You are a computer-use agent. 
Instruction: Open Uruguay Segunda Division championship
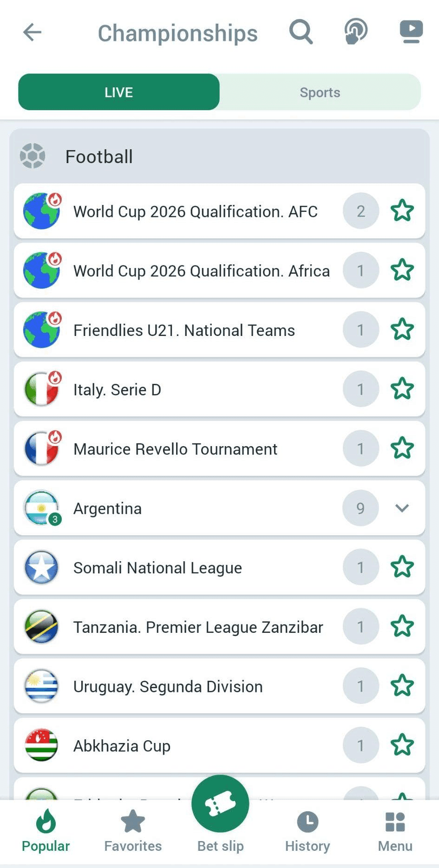(168, 686)
